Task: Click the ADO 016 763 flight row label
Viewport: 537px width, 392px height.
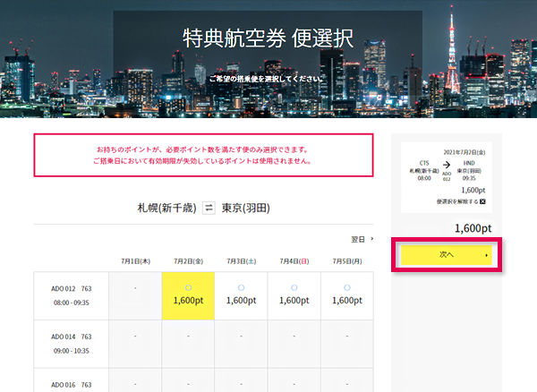Action: 72,385
